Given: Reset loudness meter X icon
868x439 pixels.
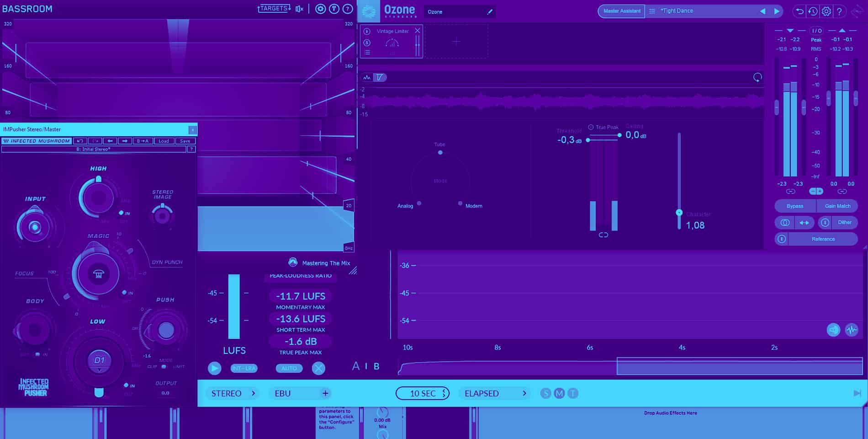Looking at the screenshot, I should [x=318, y=368].
